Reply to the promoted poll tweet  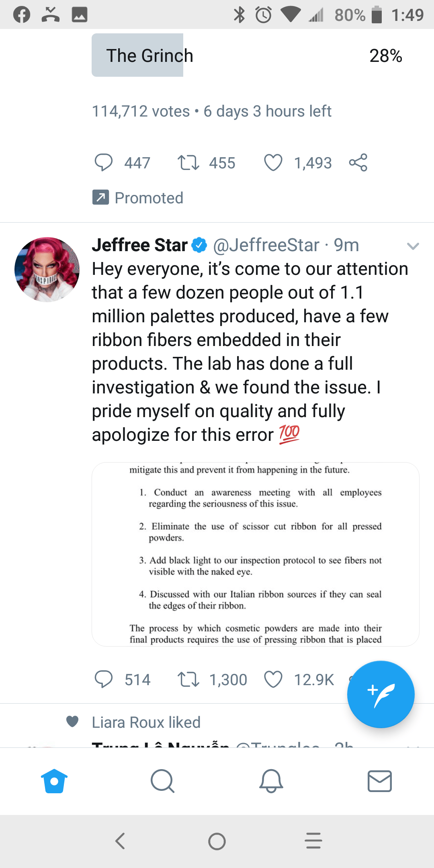click(104, 163)
